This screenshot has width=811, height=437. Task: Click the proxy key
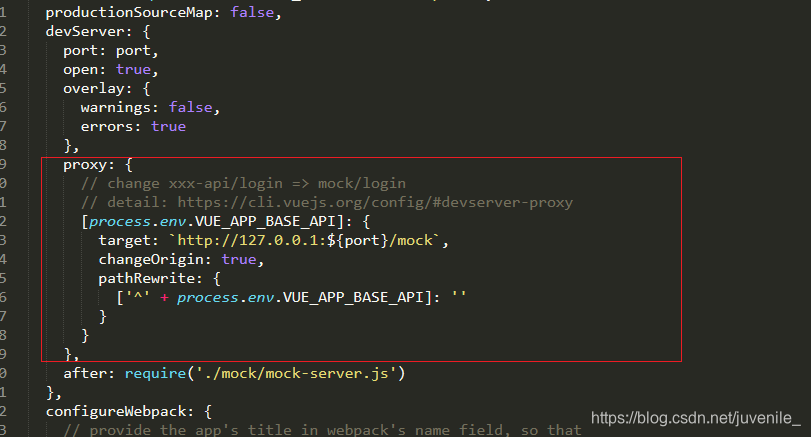[85, 164]
